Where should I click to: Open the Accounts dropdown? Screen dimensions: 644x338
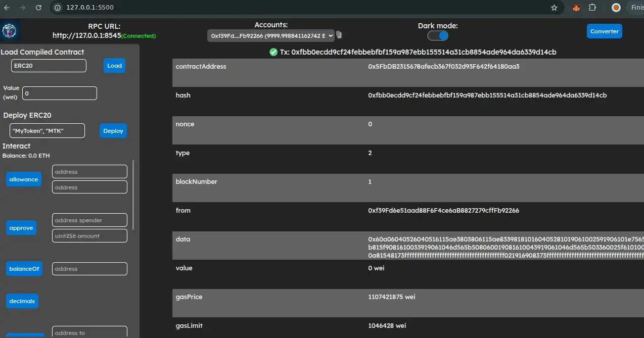(270, 35)
